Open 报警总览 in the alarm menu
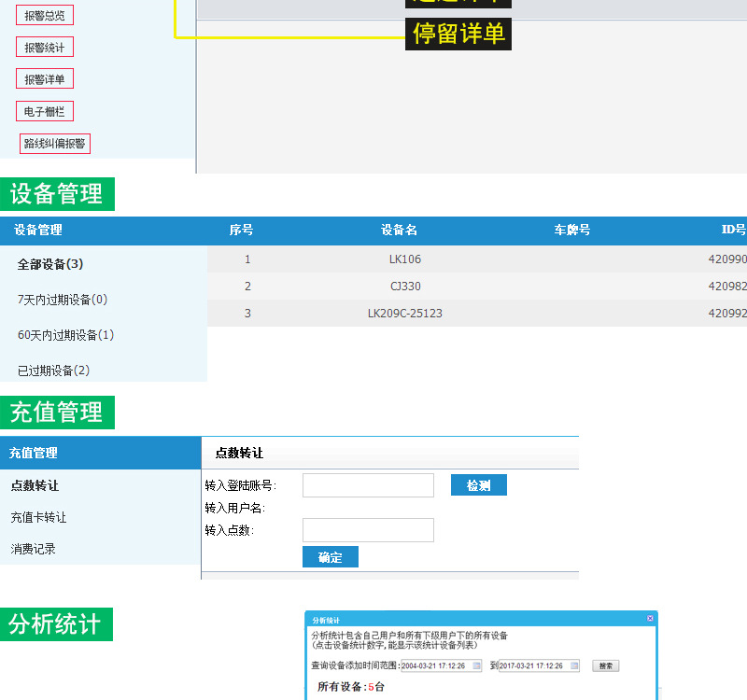The height and width of the screenshot is (700, 747). 45,15
